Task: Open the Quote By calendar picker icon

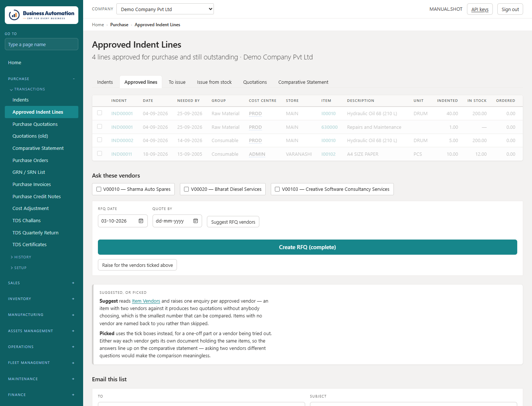Action: 195,221
